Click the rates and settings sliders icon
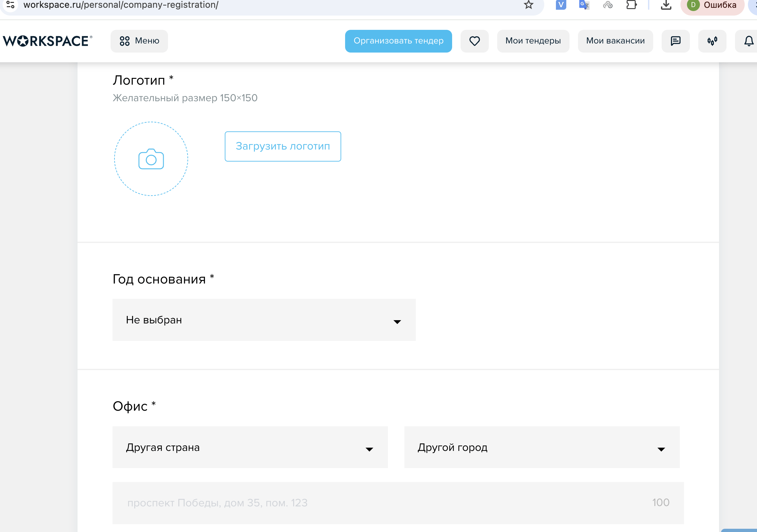The height and width of the screenshot is (532, 757). pyautogui.click(x=712, y=41)
